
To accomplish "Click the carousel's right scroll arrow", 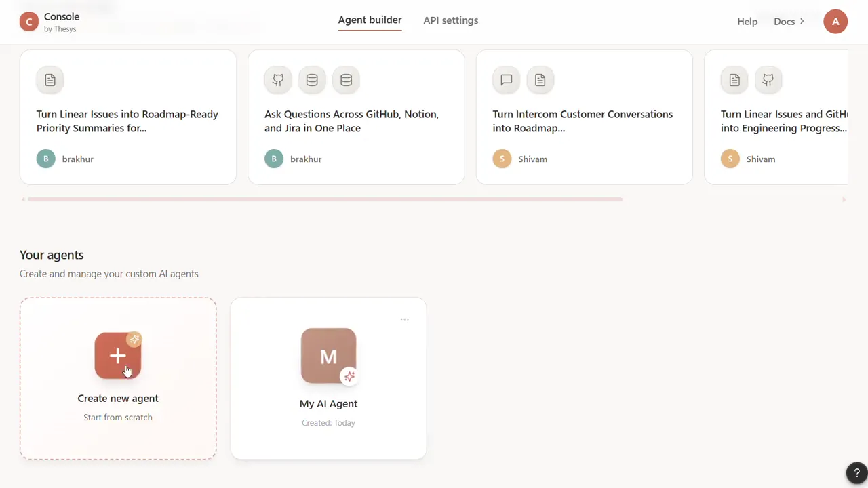I will 844,199.
